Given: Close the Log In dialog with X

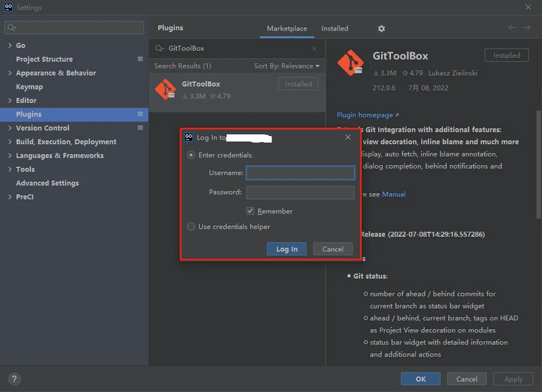Looking at the screenshot, I should tap(348, 137).
